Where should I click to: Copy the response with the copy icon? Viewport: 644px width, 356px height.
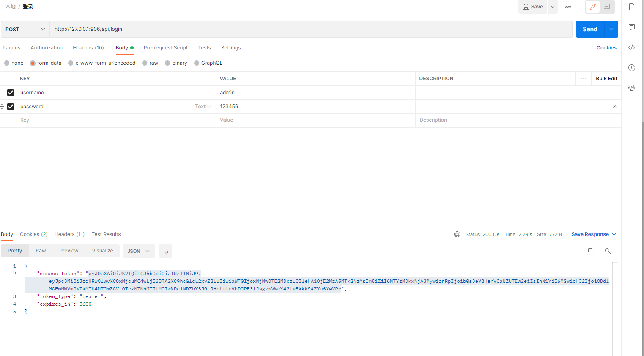click(591, 251)
